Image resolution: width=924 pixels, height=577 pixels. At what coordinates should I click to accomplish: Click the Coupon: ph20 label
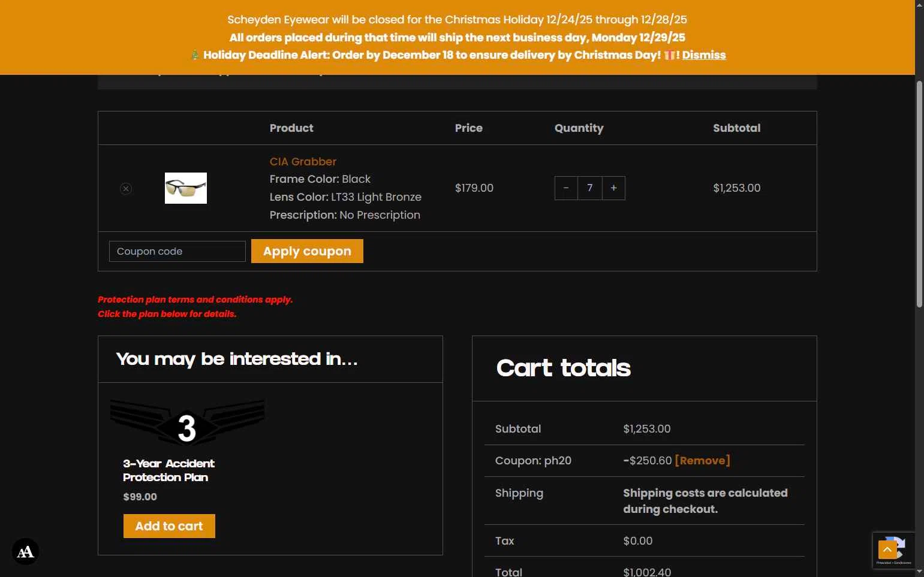[x=533, y=461]
